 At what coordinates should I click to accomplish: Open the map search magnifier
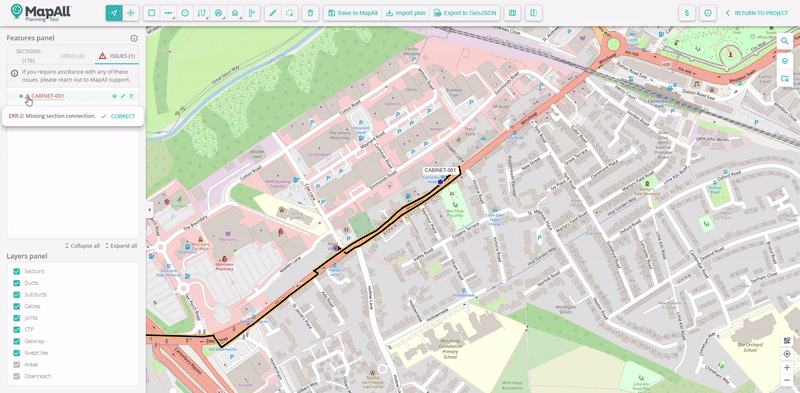785,41
